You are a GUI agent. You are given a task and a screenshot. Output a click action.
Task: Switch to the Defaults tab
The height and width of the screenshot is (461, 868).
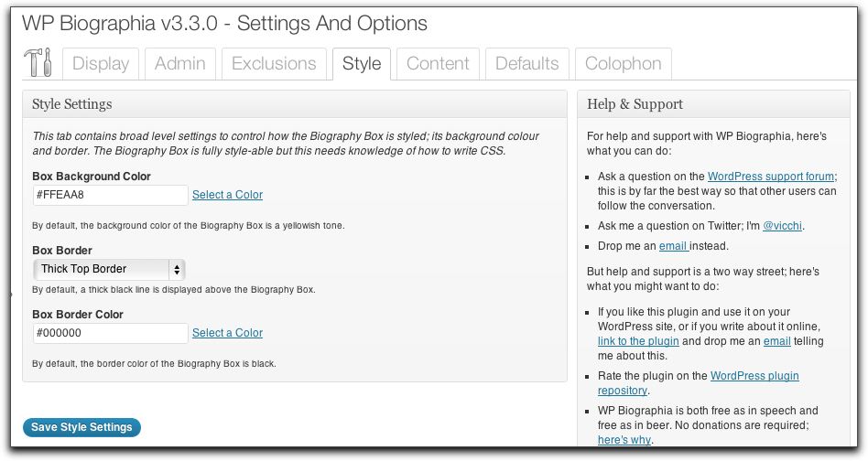(526, 64)
